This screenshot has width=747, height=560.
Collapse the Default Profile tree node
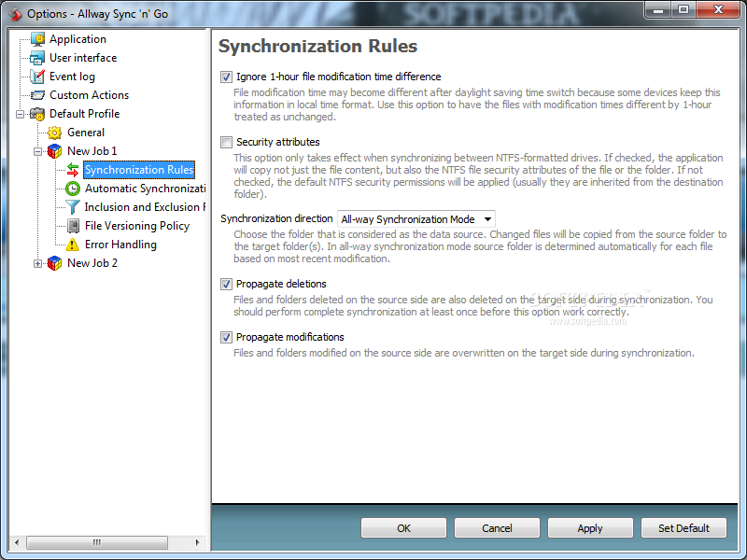tap(20, 114)
